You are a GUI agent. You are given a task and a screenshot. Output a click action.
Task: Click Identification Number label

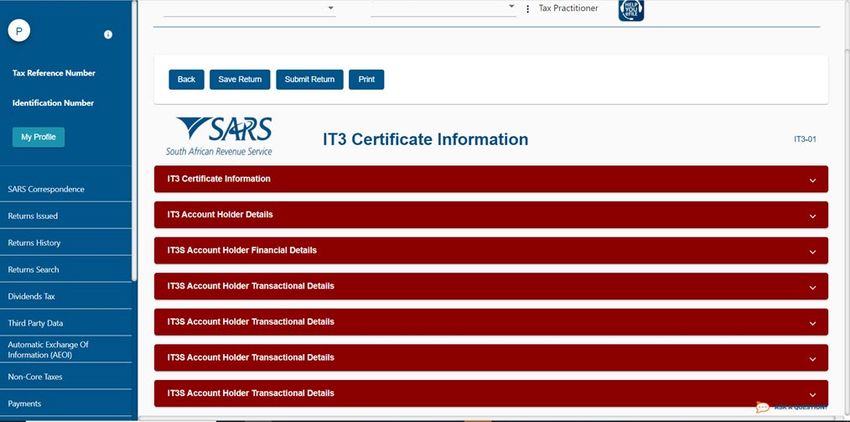point(53,103)
